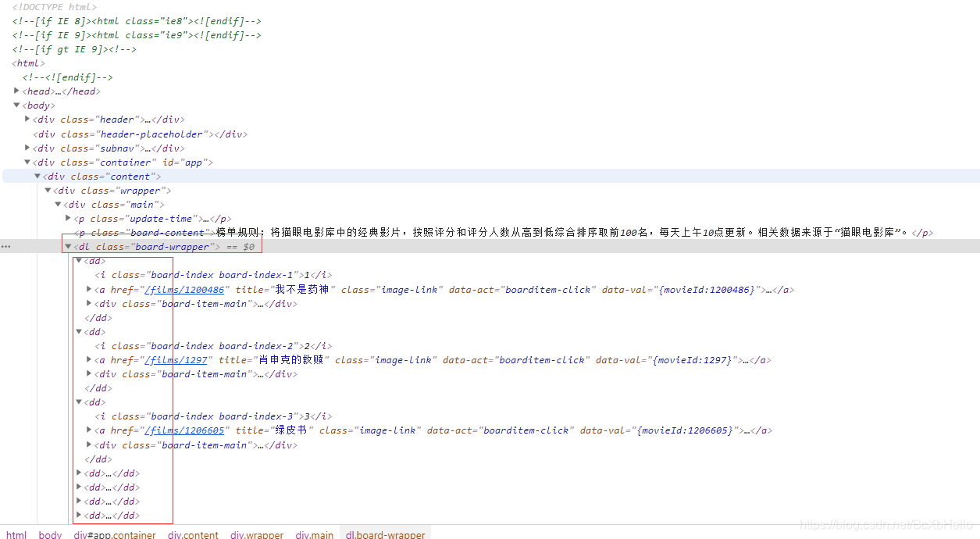Select the IE 9 conditional comment line
This screenshot has height=539, width=980.
137,35
